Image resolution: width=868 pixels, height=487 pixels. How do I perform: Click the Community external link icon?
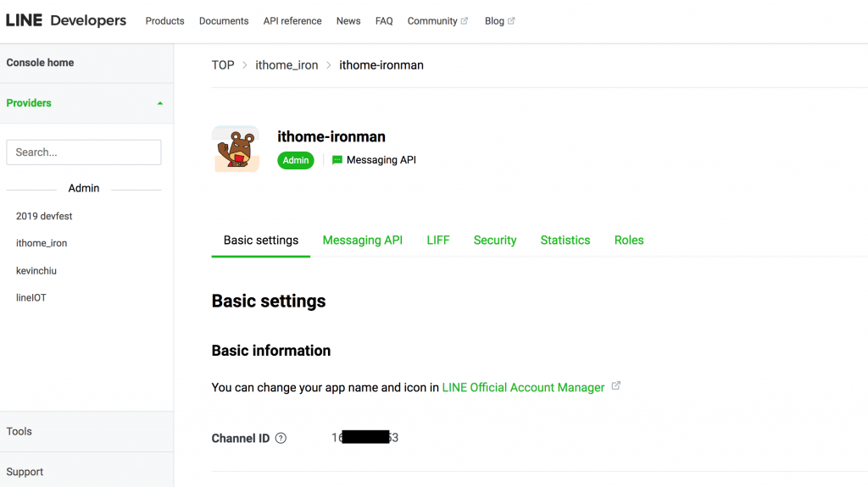465,20
